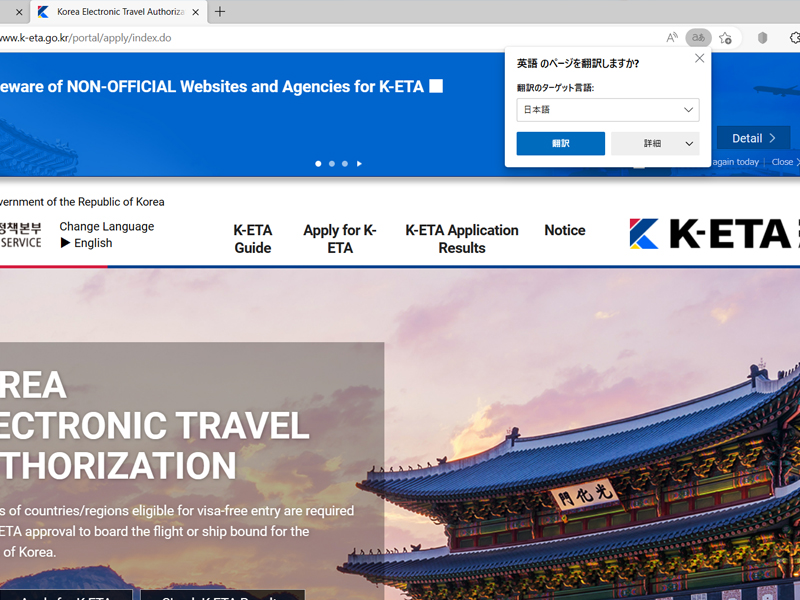The image size is (800, 600).
Task: Close the translate prompt popup
Action: 699,58
